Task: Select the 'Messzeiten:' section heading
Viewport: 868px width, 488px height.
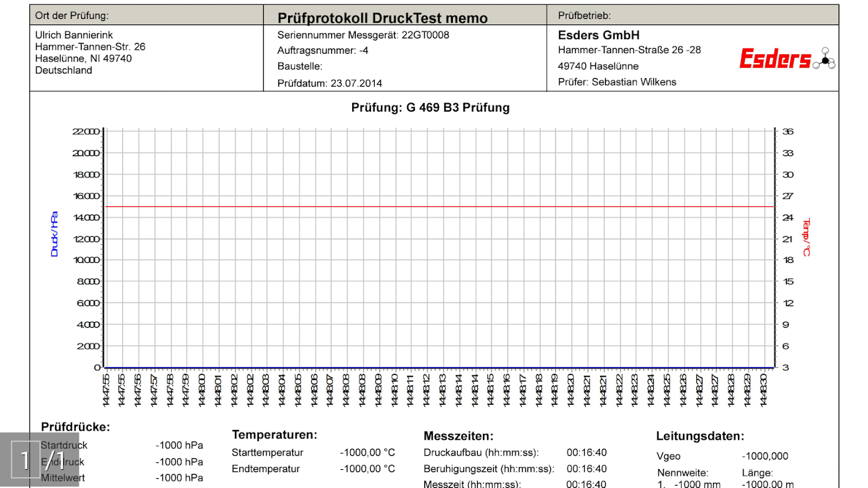Action: [458, 436]
